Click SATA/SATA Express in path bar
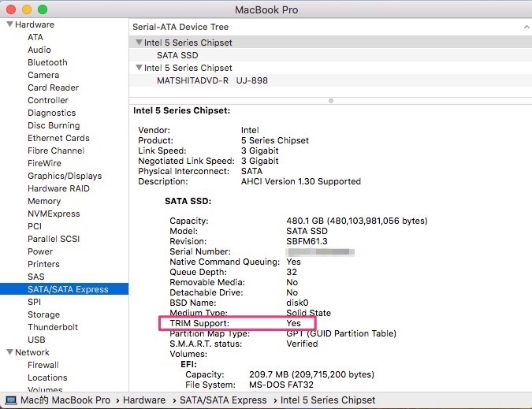This screenshot has width=532, height=409. 223,400
